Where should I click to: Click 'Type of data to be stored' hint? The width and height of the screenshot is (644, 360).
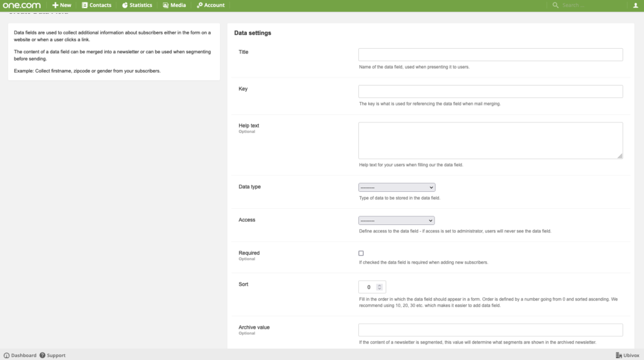click(x=400, y=198)
